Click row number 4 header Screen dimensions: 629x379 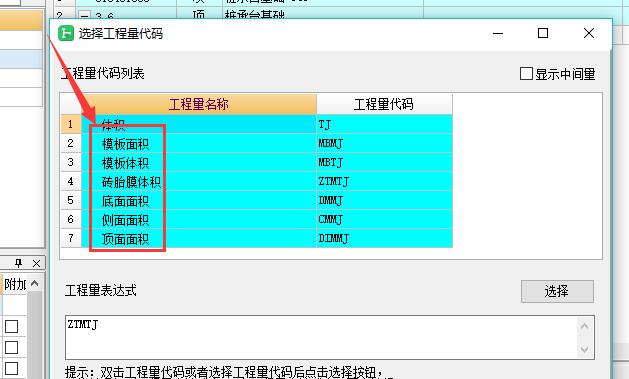[71, 182]
